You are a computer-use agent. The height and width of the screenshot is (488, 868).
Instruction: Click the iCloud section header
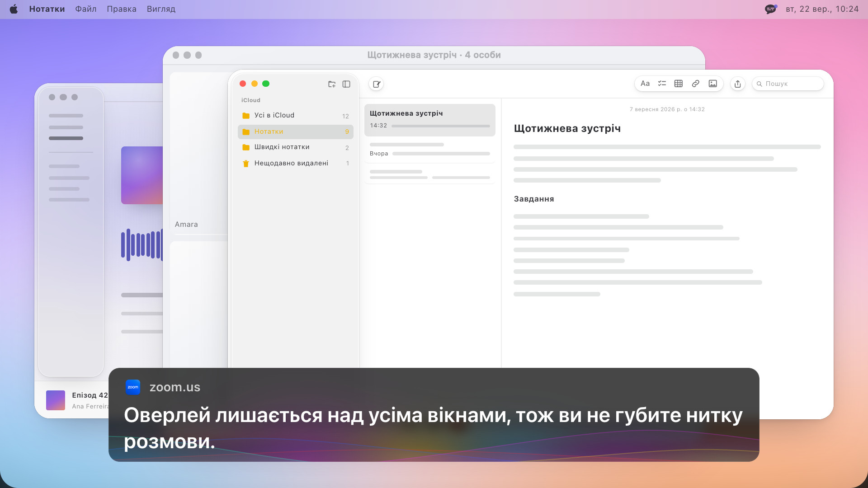(x=251, y=100)
